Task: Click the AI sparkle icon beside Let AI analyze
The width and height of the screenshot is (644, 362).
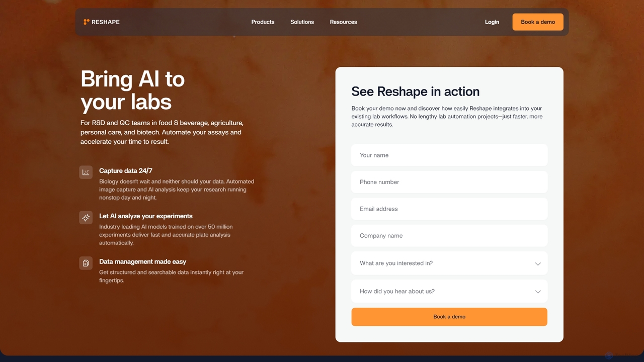Action: 86,218
